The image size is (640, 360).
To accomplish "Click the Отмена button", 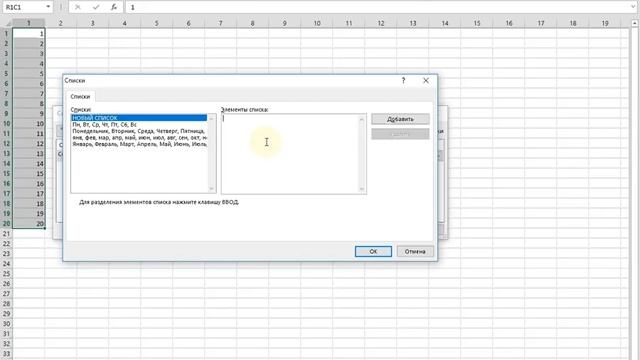I will [x=415, y=251].
